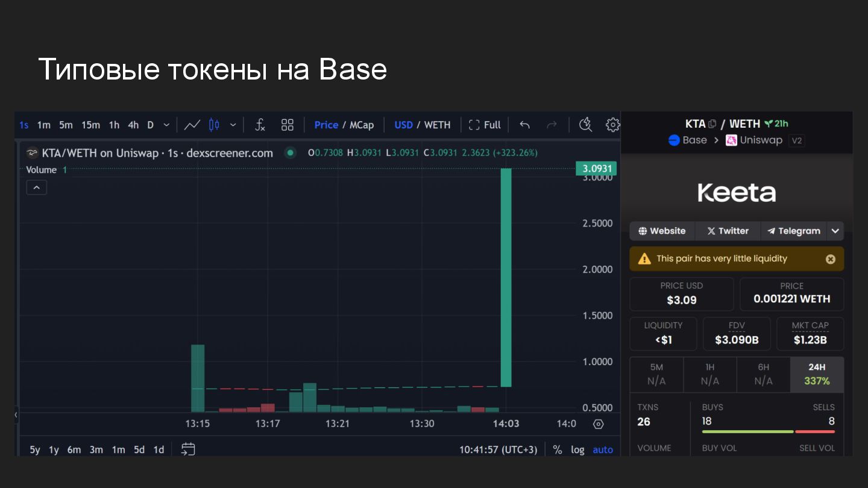
Task: Click the red sells progress bar
Action: click(x=815, y=431)
